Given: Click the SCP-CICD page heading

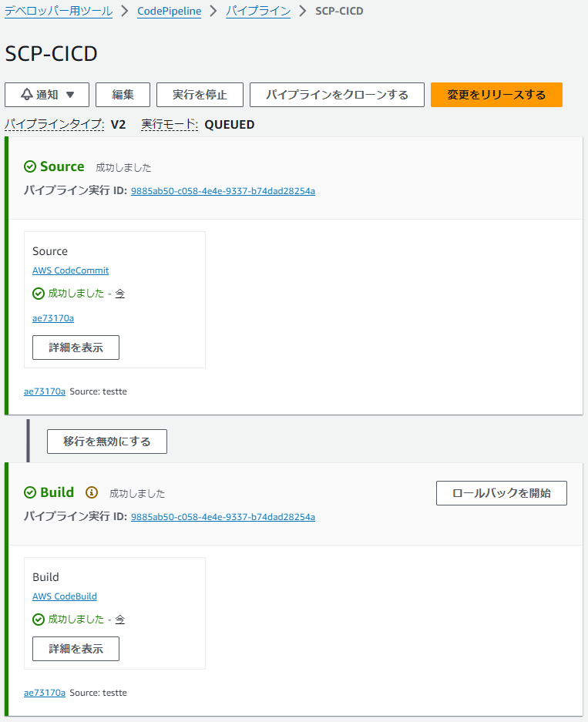Looking at the screenshot, I should (x=51, y=53).
